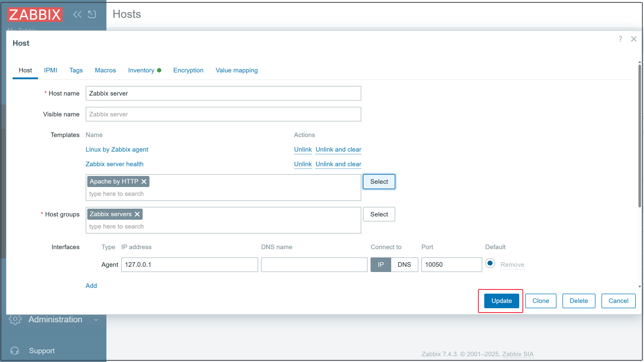Set Connect to option to IP
Screen dimensions: 644x362
pos(381,264)
